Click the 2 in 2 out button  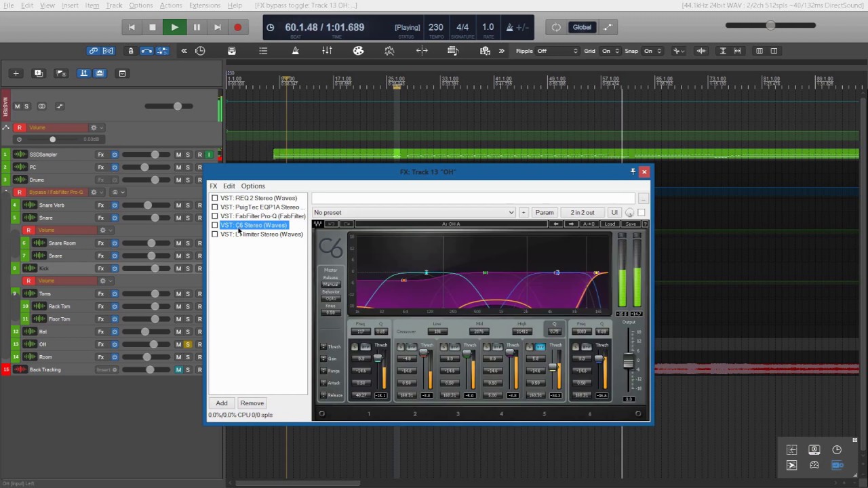coord(583,213)
